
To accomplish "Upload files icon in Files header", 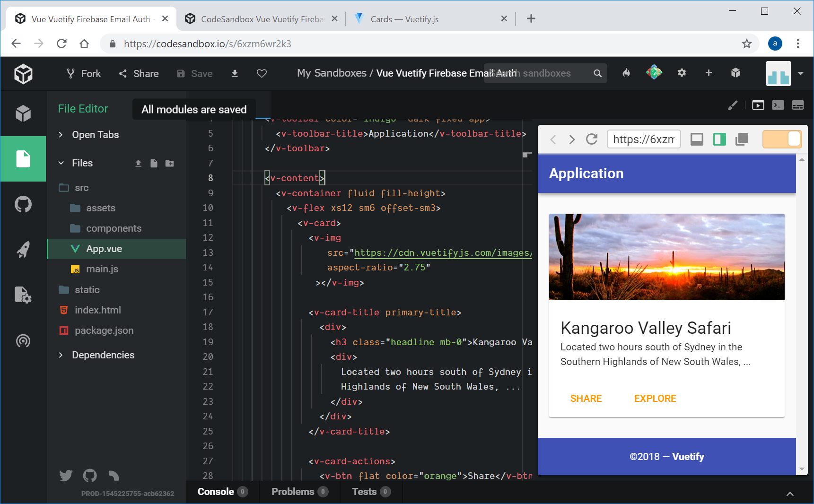I will (138, 164).
